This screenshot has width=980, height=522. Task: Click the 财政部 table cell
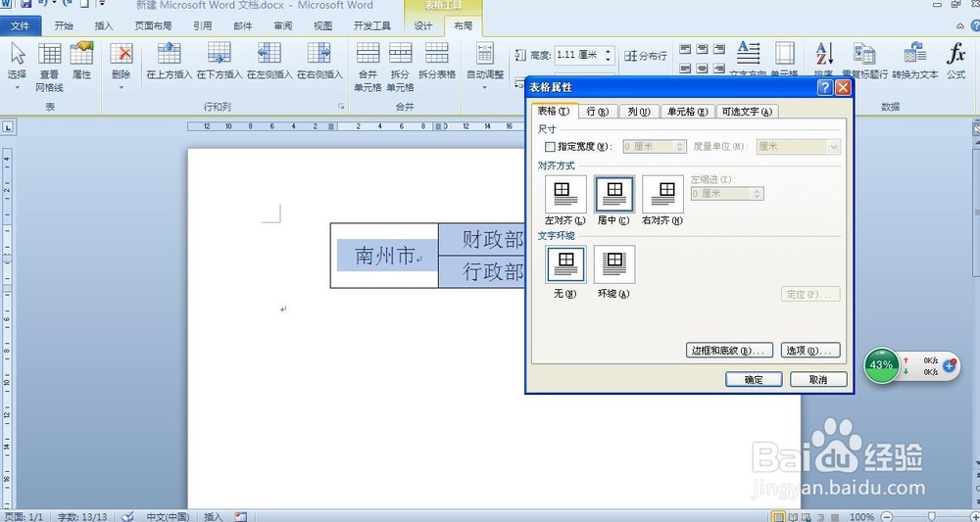(x=482, y=239)
